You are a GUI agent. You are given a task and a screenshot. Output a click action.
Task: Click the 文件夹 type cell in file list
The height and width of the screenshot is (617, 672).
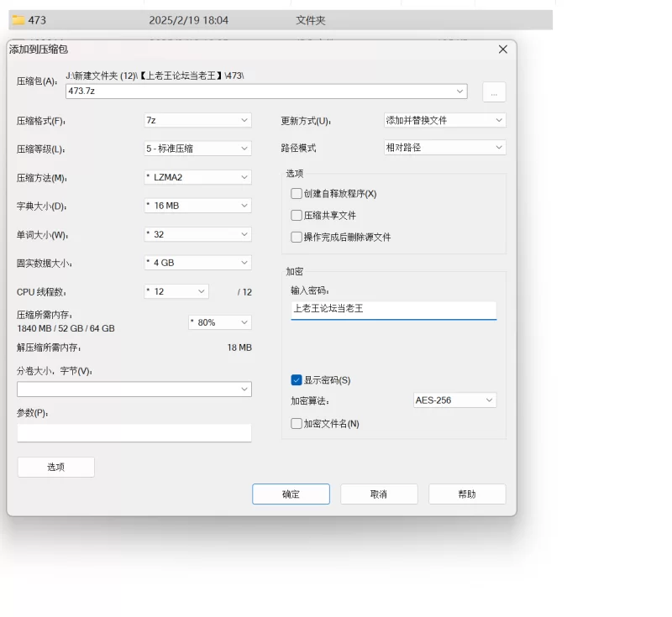(311, 20)
